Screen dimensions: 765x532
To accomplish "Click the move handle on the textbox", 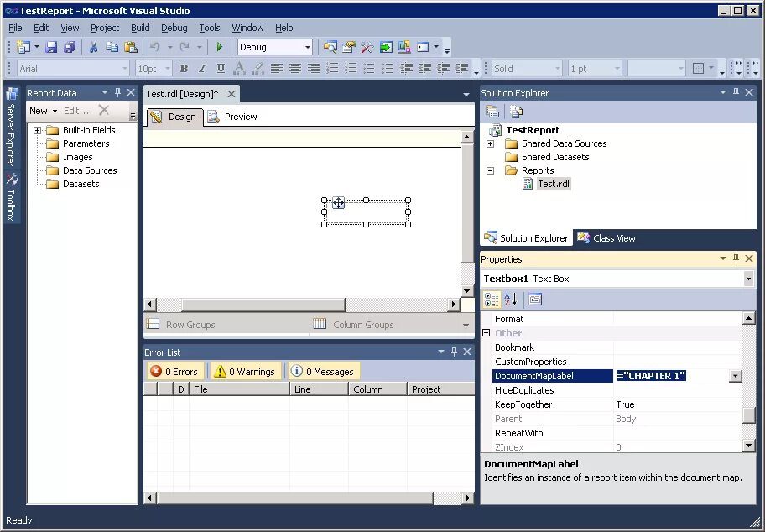I will 338,202.
